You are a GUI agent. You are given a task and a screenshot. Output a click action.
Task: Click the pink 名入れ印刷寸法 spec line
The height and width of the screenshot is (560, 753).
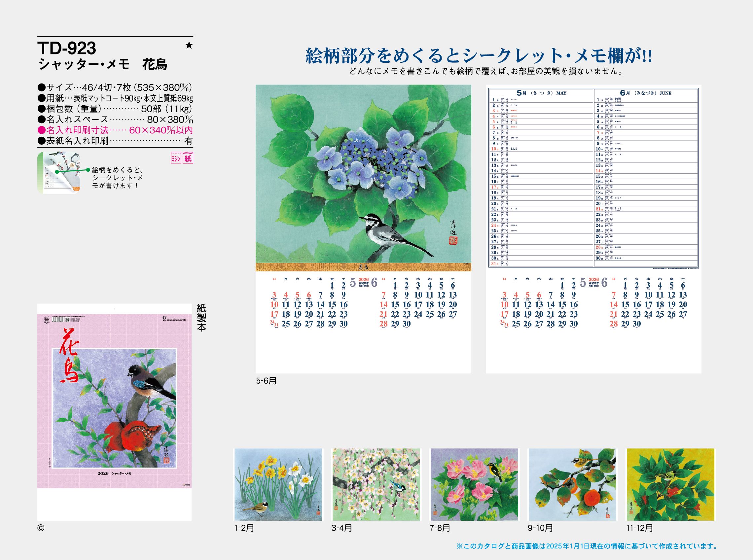115,130
